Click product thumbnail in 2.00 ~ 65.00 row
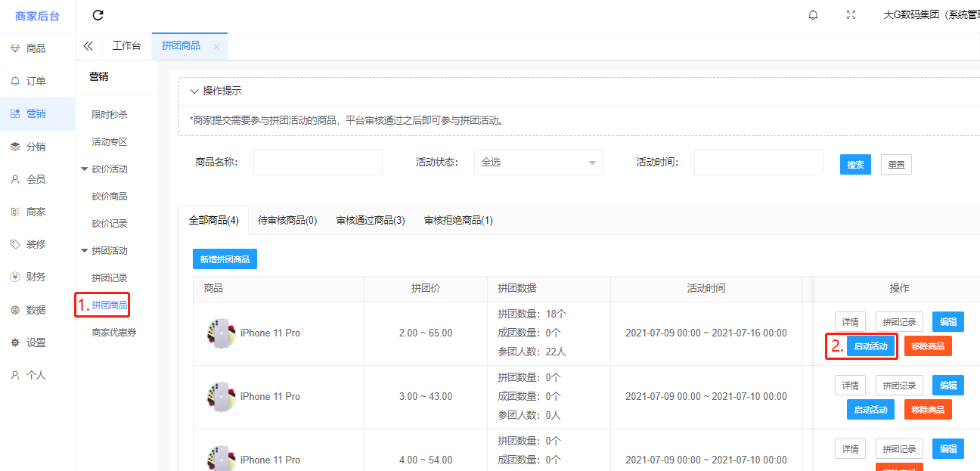This screenshot has height=471, width=980. click(222, 333)
